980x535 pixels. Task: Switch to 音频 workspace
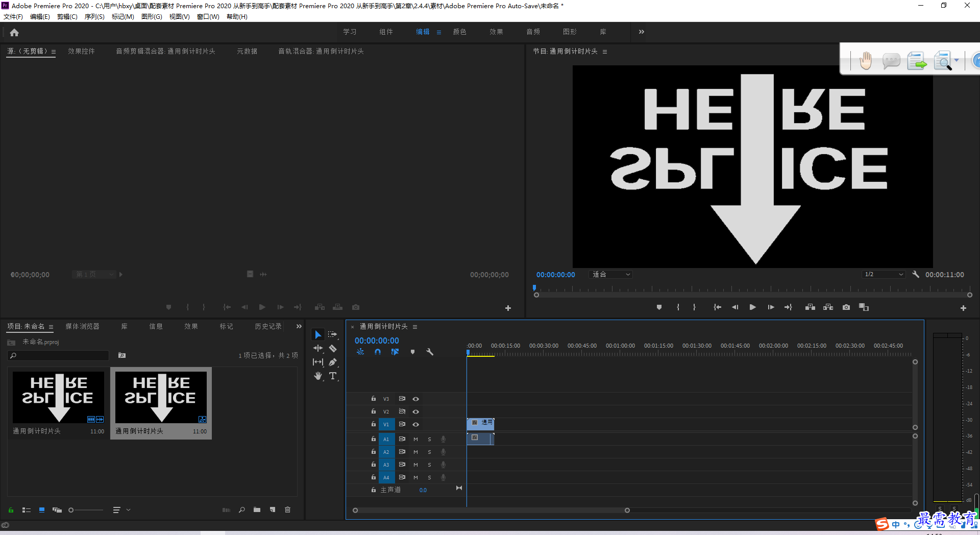coord(533,32)
